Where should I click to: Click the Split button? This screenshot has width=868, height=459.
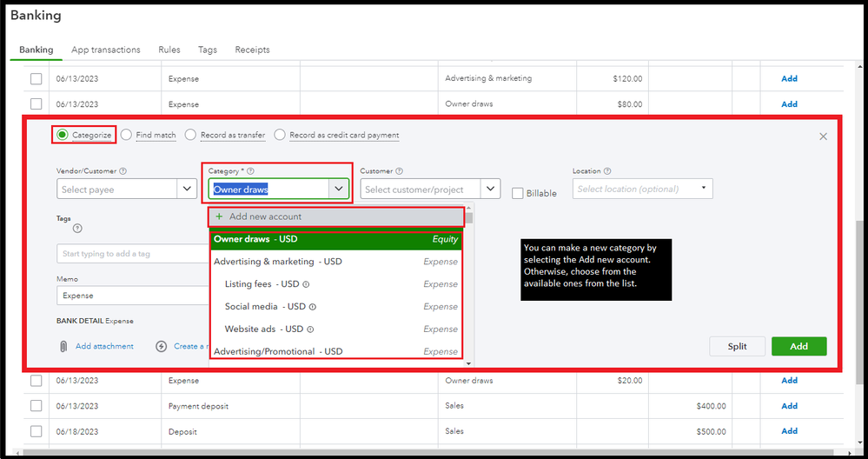(x=738, y=346)
